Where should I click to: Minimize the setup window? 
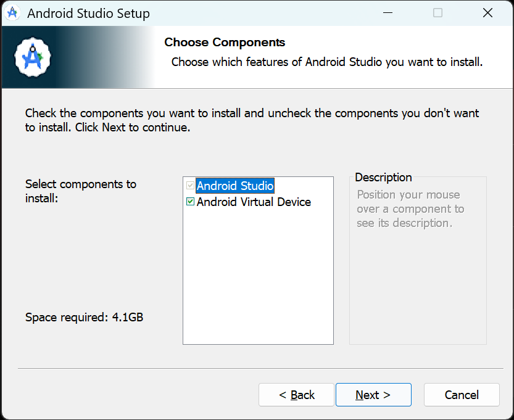tap(388, 13)
